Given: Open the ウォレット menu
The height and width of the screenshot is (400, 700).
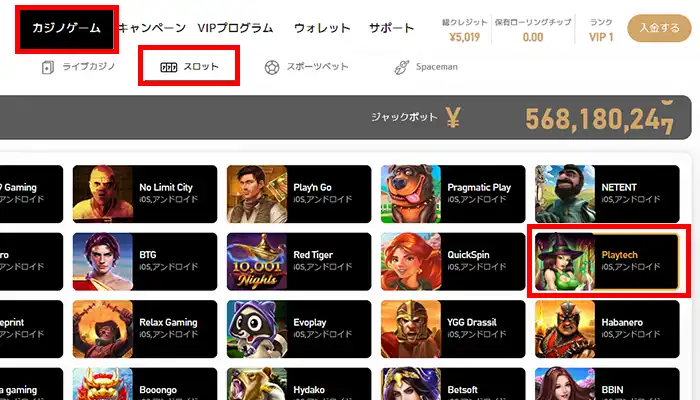Looking at the screenshot, I should 322,28.
